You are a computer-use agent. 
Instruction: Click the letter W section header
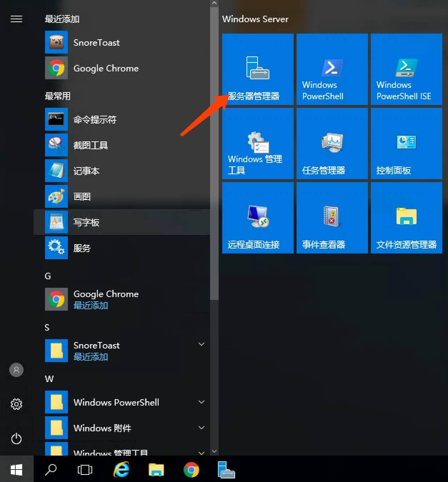[49, 379]
